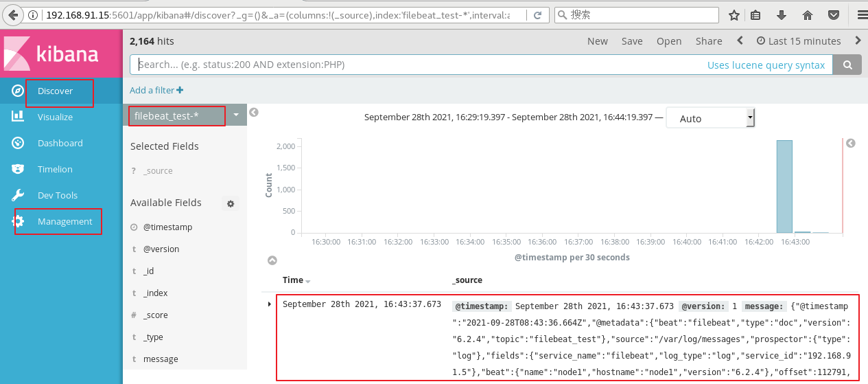Bookmark the page with the star icon
Screen dimensions: 868x384
[734, 15]
